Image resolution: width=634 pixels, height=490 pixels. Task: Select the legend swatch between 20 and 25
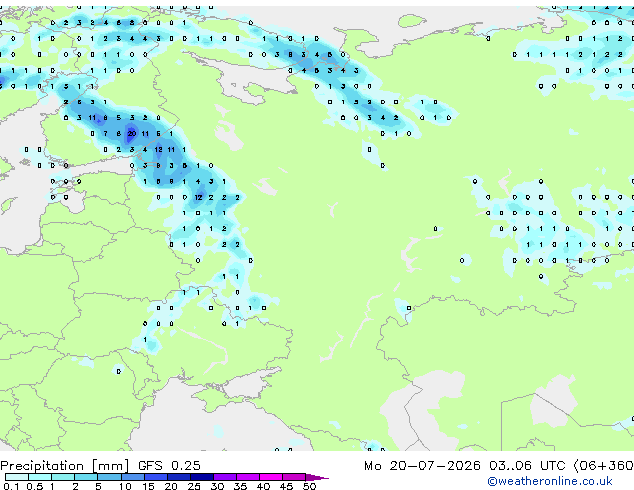tap(179, 477)
